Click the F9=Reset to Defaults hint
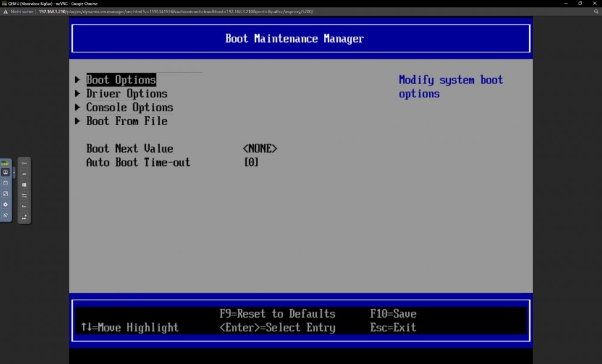 [277, 313]
